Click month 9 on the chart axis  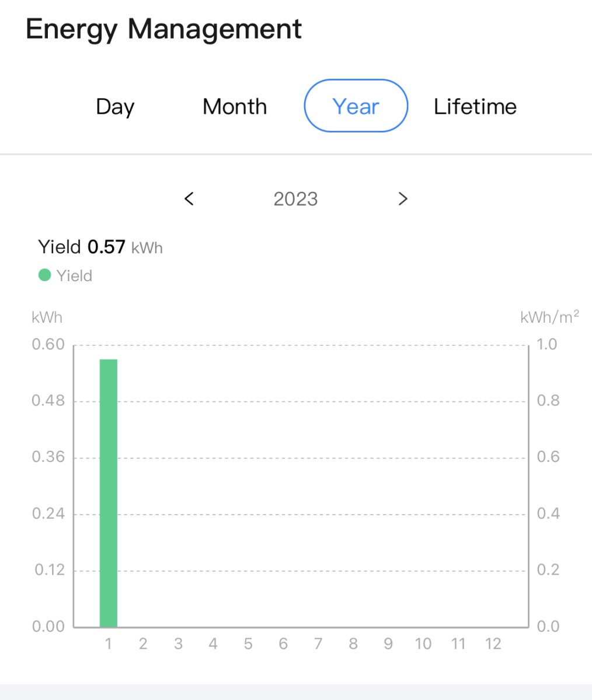(388, 644)
